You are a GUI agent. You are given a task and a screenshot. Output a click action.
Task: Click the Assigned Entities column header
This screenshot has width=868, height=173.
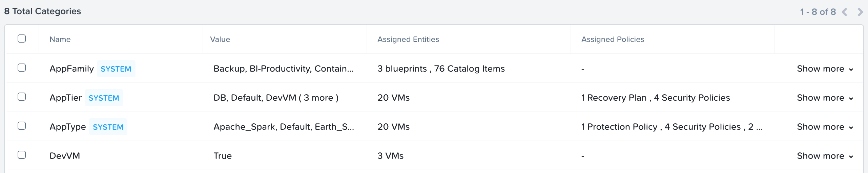click(408, 39)
